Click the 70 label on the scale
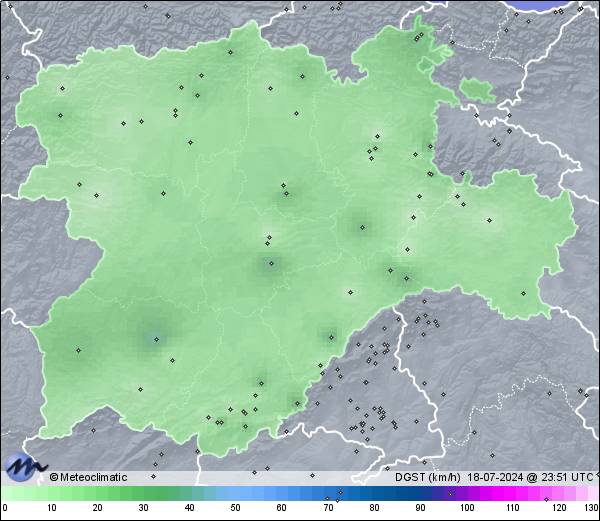Image resolution: width=600 pixels, height=521 pixels. click(328, 508)
